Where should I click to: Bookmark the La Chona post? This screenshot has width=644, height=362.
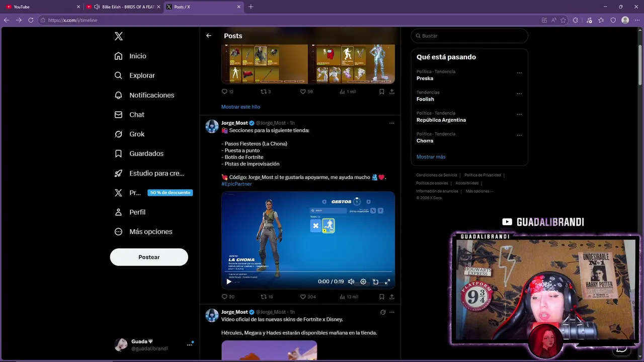click(382, 297)
